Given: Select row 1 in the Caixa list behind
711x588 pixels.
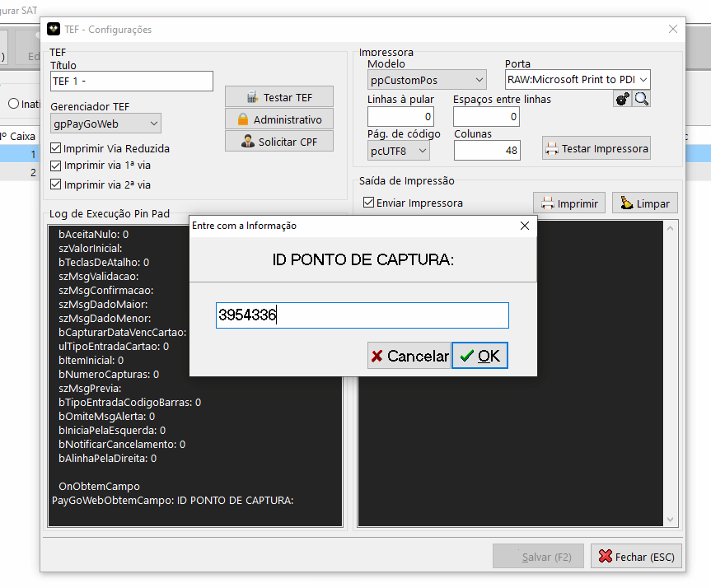Looking at the screenshot, I should coord(20,154).
